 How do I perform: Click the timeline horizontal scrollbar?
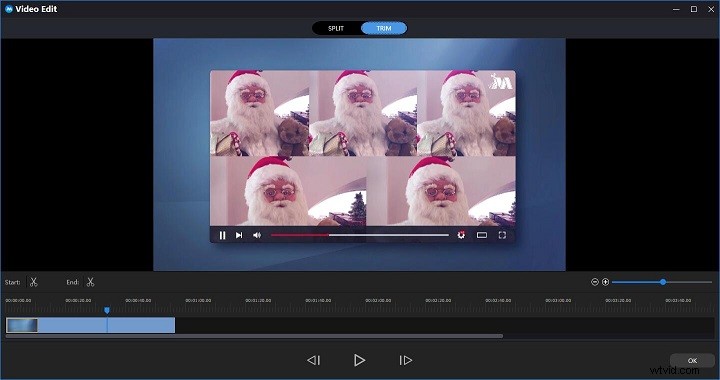click(254, 336)
